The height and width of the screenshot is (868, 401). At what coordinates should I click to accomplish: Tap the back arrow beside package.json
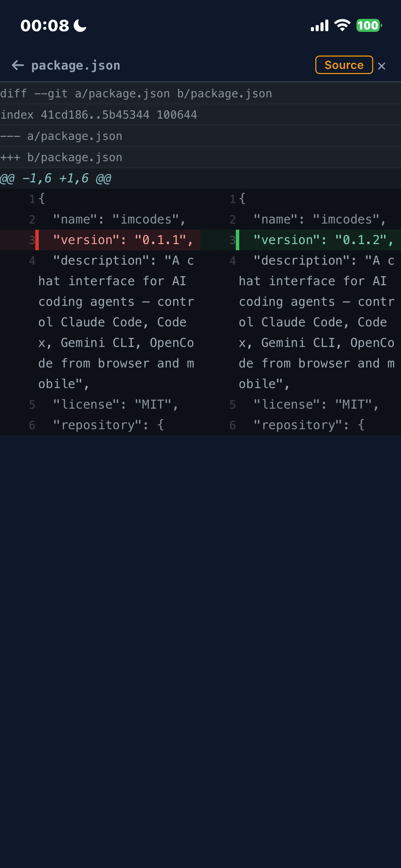tap(18, 65)
